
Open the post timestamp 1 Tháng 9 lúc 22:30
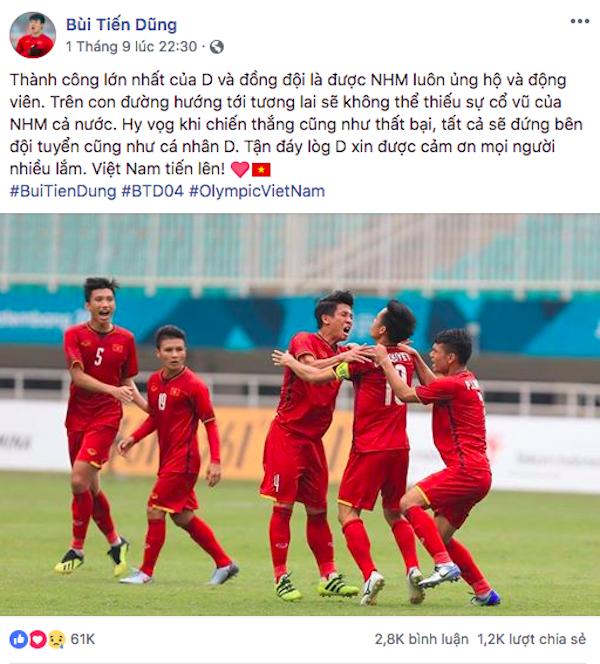coord(132,46)
